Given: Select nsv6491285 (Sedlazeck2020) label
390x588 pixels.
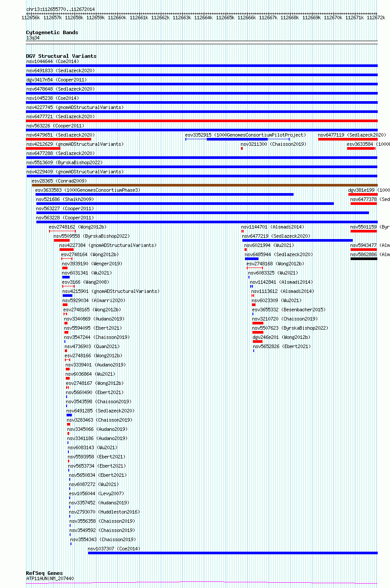Looking at the screenshot, I should point(101,411).
